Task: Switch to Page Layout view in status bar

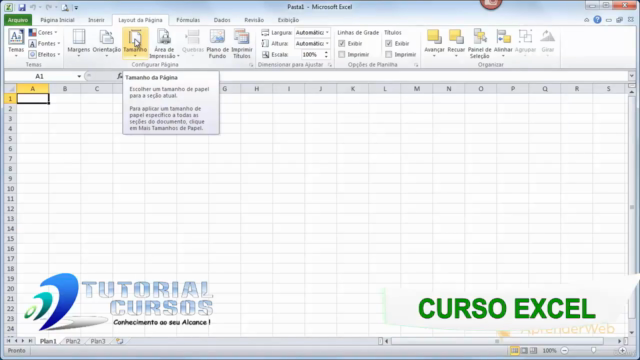Action: pos(524,351)
